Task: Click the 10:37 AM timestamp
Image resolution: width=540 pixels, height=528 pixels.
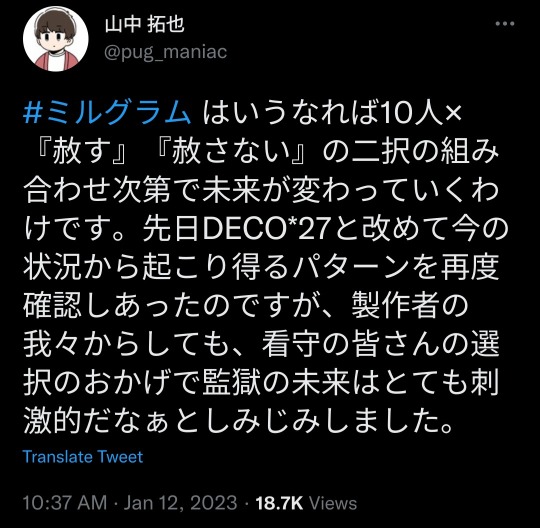Action: [65, 503]
